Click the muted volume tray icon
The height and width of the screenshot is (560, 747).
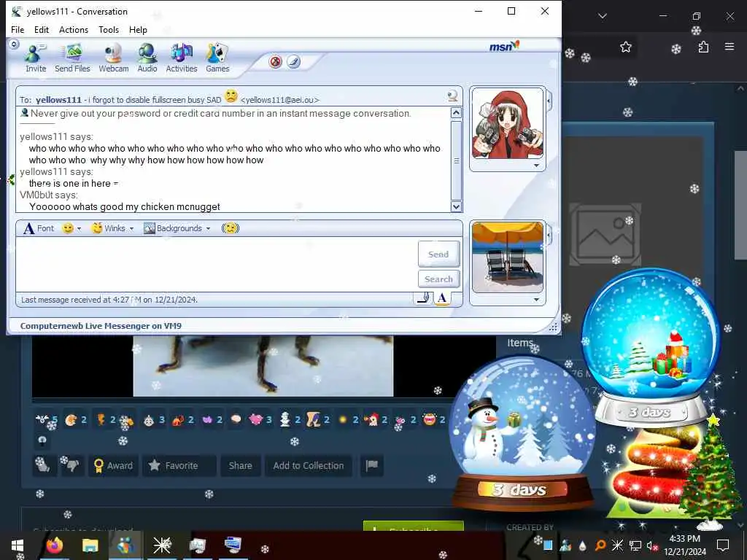[x=652, y=545]
